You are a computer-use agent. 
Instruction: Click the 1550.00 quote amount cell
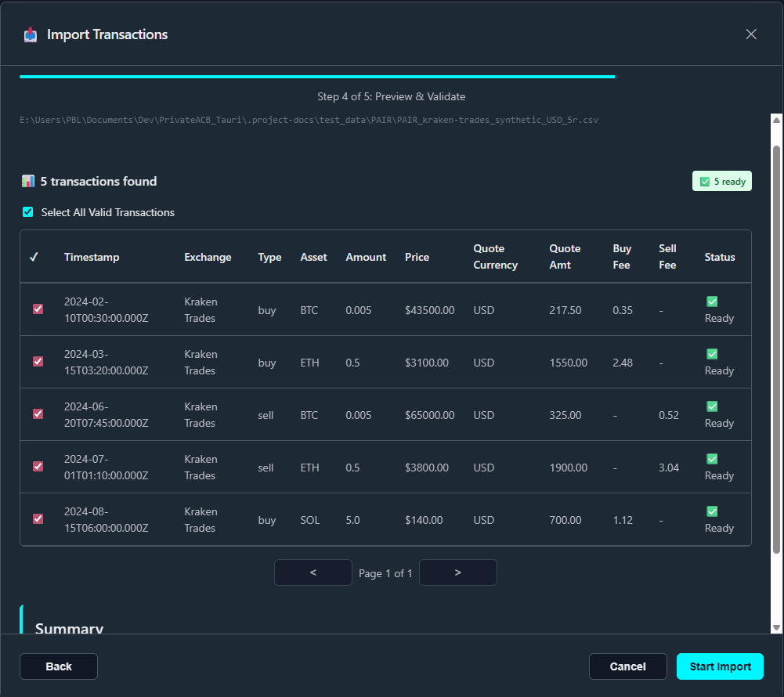568,363
